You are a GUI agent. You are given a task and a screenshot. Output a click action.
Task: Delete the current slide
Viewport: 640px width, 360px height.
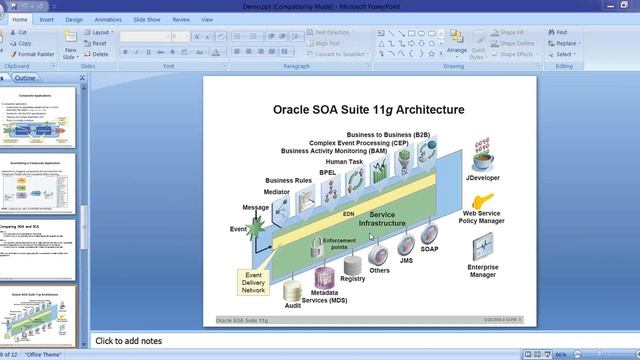[x=96, y=54]
